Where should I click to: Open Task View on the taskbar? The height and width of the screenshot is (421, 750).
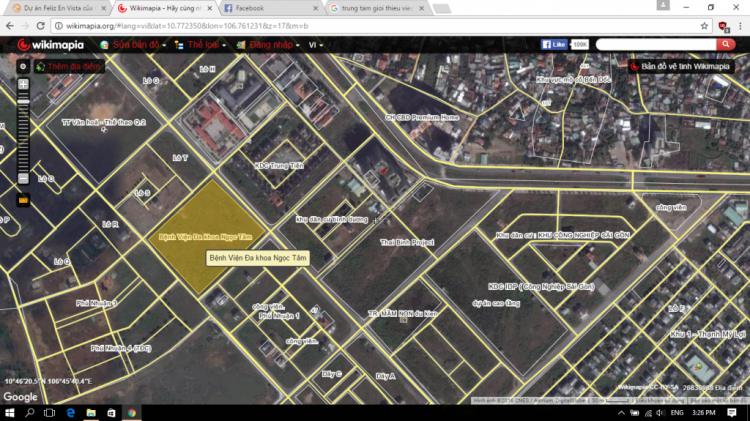pyautogui.click(x=49, y=412)
